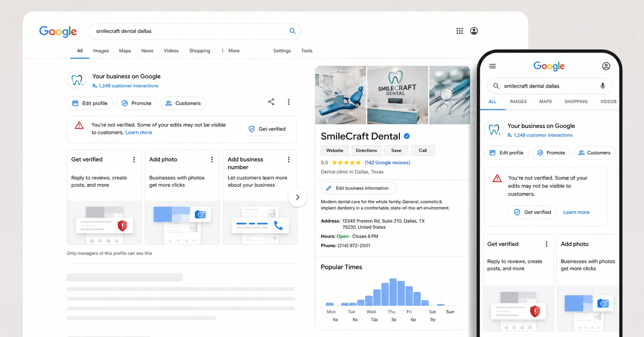Click the red warning triangle on desktop

click(x=79, y=125)
